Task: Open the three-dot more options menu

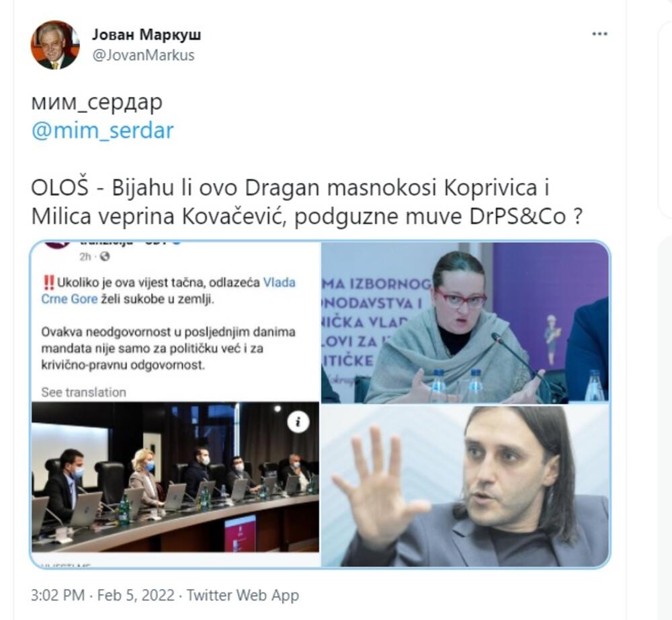Action: tap(599, 34)
